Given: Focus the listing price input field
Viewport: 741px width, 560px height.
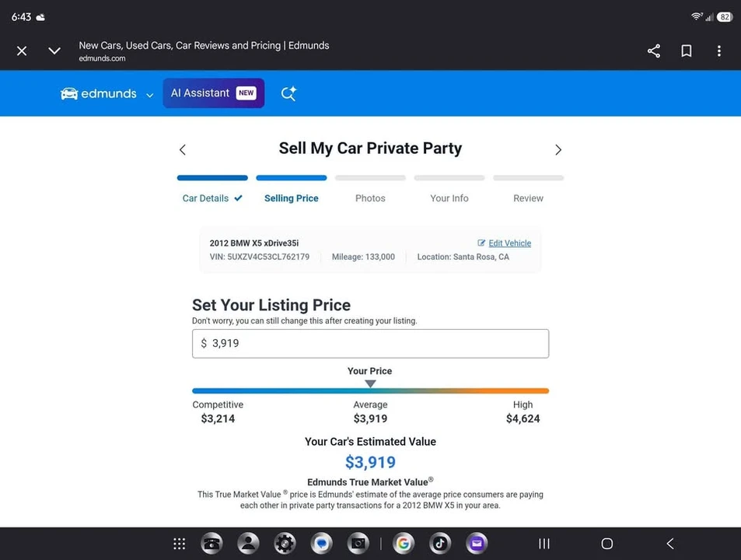Looking at the screenshot, I should click(x=370, y=344).
